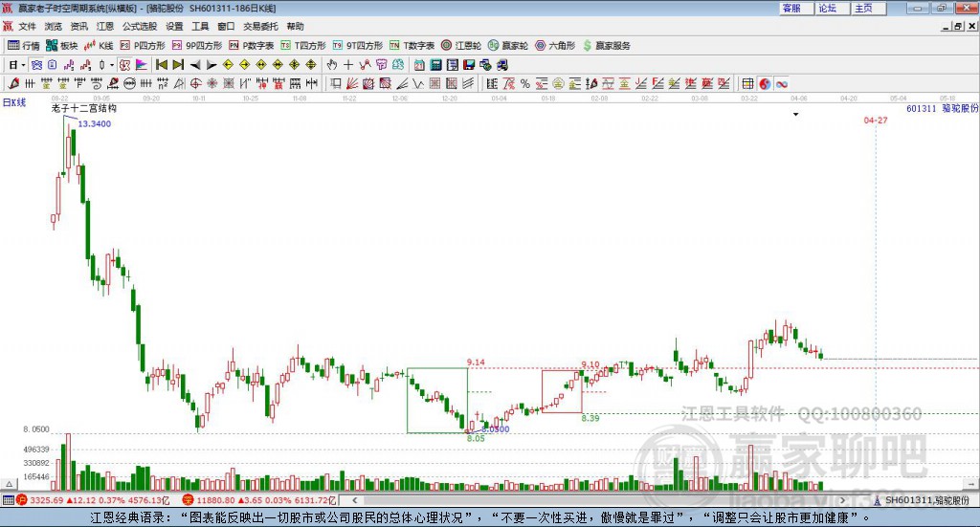Click the 日K线 label
The image size is (980, 527).
pos(14,102)
